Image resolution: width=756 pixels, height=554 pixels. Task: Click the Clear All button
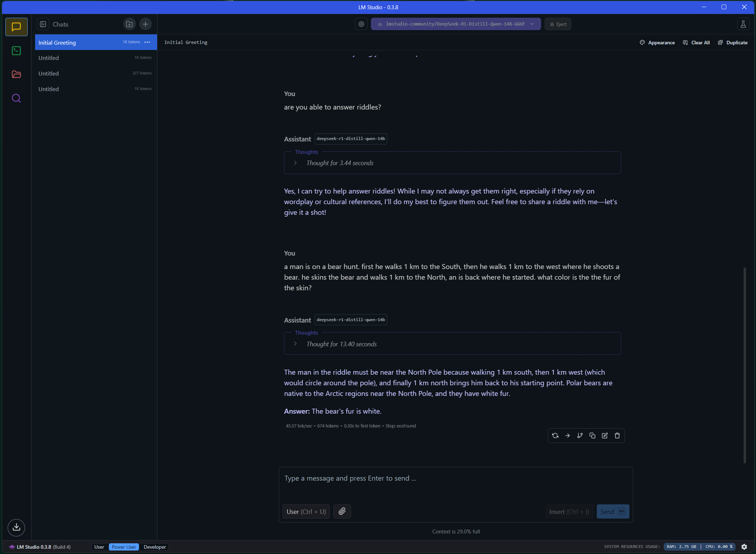696,43
